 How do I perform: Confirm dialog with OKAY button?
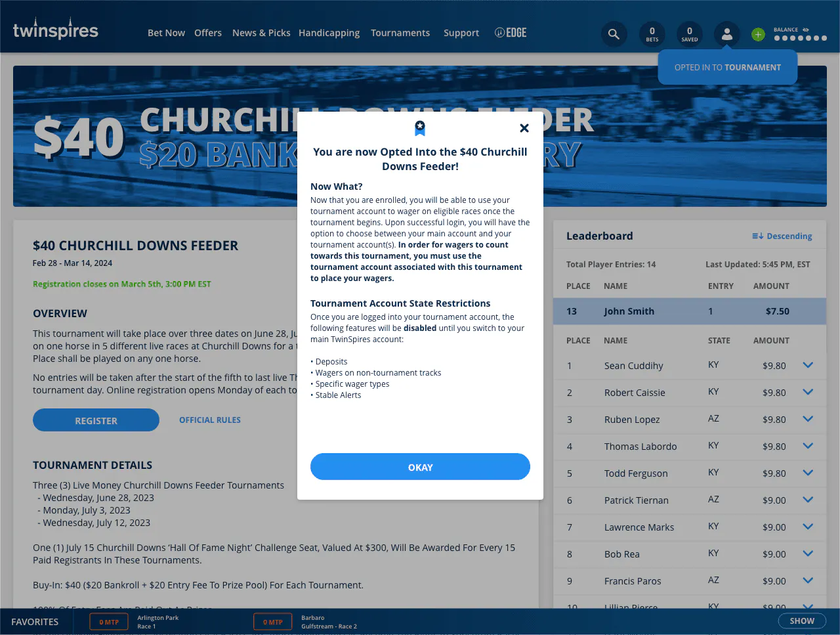(420, 467)
